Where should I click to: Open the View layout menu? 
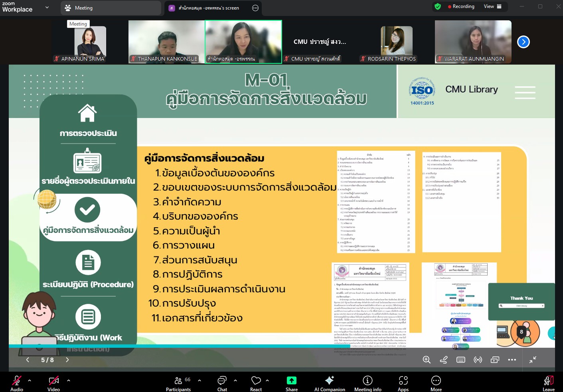pos(492,6)
